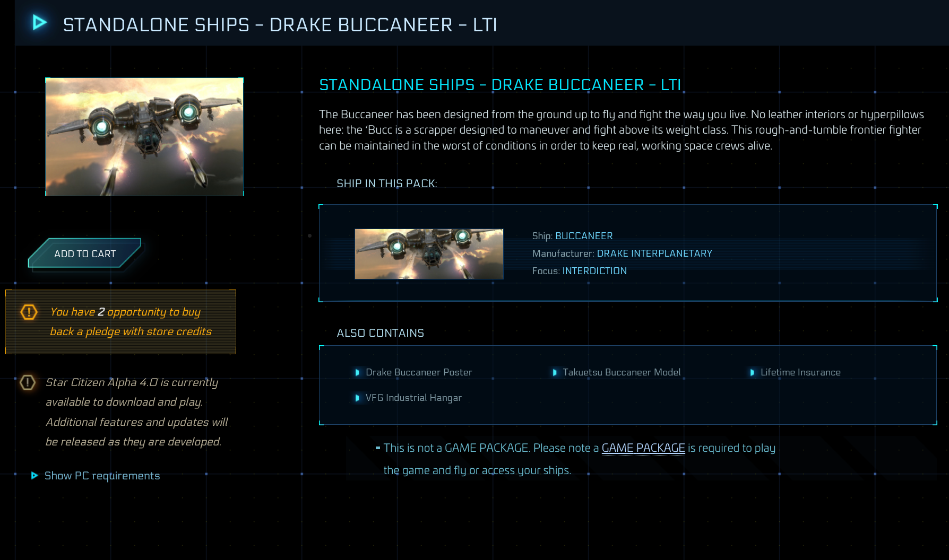The height and width of the screenshot is (560, 949).
Task: Open the STANDALONE SHIPS header title
Action: tap(281, 24)
